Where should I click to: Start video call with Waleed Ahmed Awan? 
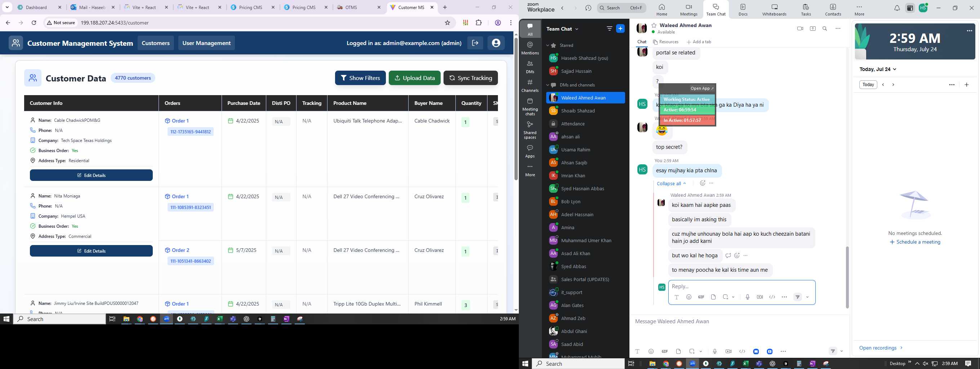point(800,28)
